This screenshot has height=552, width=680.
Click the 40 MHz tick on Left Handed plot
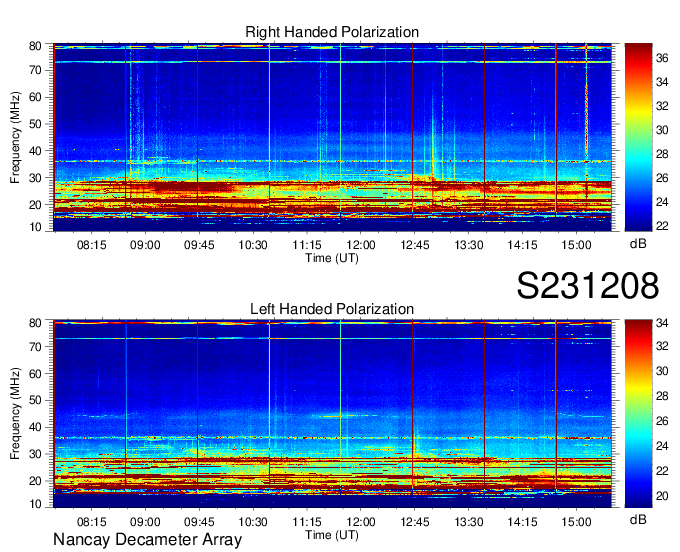(35, 428)
